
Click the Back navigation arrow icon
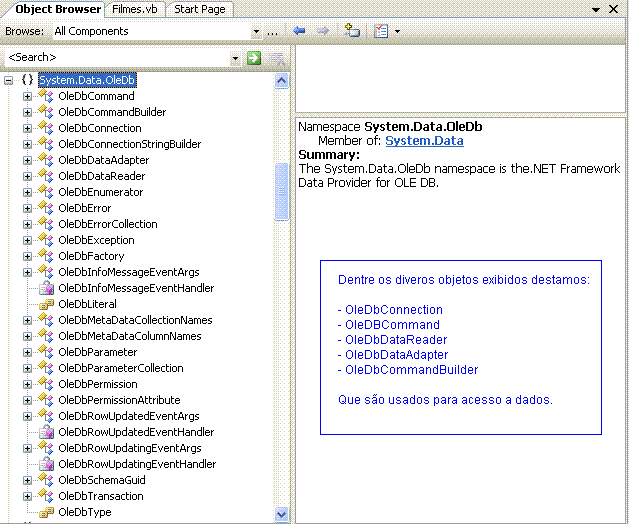coord(299,30)
